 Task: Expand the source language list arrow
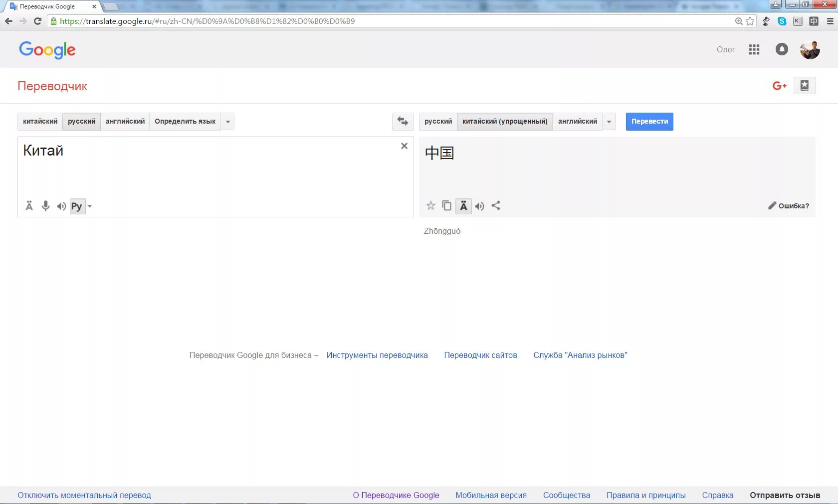click(228, 122)
